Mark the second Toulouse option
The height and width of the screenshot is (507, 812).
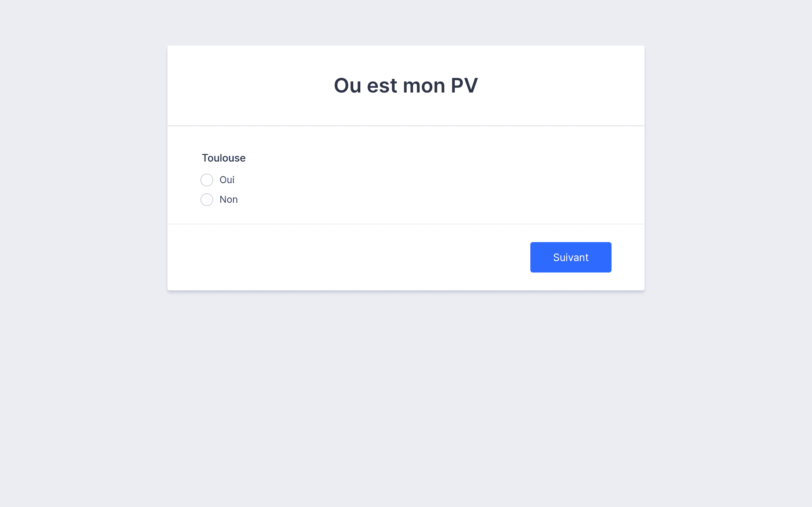pyautogui.click(x=207, y=200)
